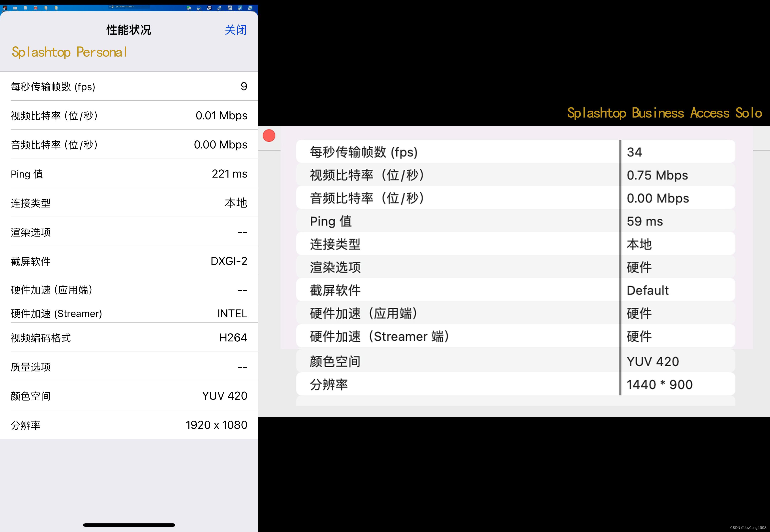Open the rightmost desktop shortcut icon
This screenshot has height=532, width=770.
pyautogui.click(x=250, y=8)
